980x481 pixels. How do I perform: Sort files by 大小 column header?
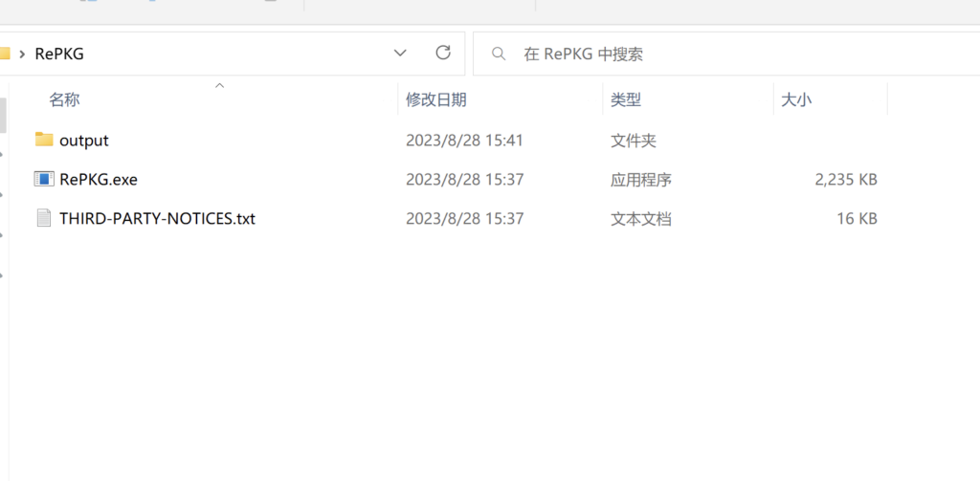pos(796,99)
